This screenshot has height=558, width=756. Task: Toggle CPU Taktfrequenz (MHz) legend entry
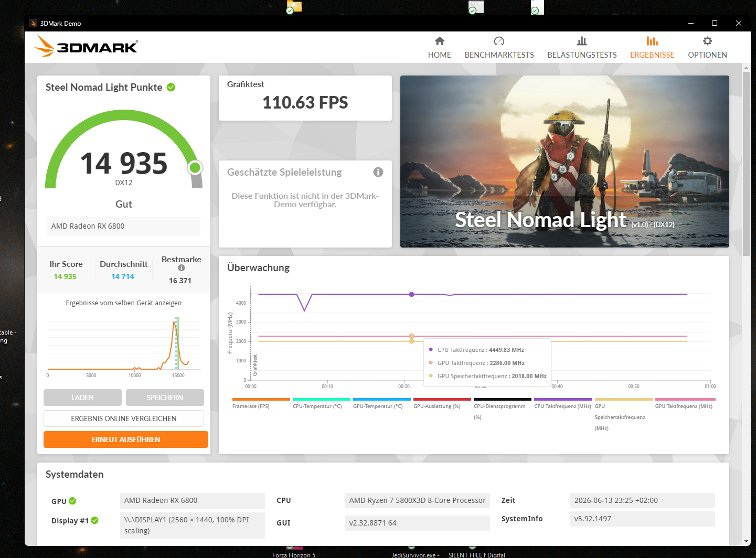pyautogui.click(x=562, y=403)
